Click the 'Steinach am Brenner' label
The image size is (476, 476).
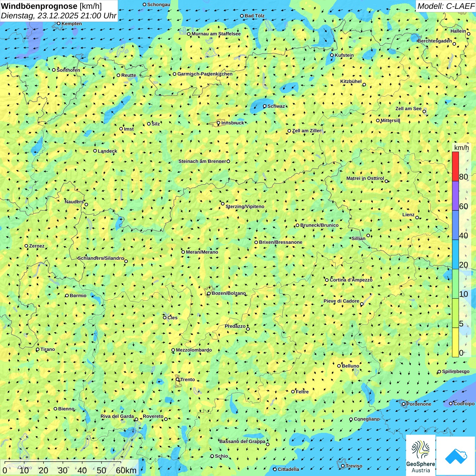[202, 161]
